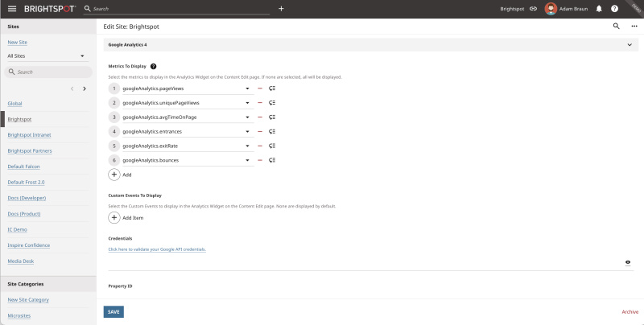Open Docs (Developer) site
644x325 pixels.
pyautogui.click(x=27, y=198)
